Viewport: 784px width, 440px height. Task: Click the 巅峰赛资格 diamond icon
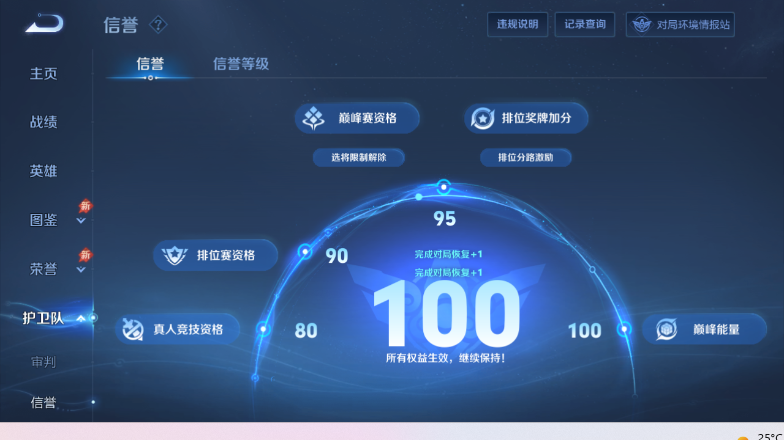pyautogui.click(x=314, y=118)
